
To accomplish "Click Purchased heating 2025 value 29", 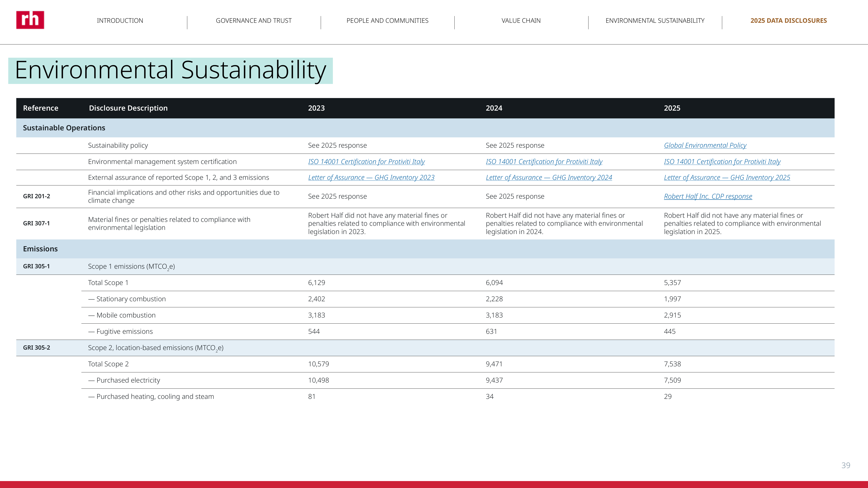I will point(667,397).
